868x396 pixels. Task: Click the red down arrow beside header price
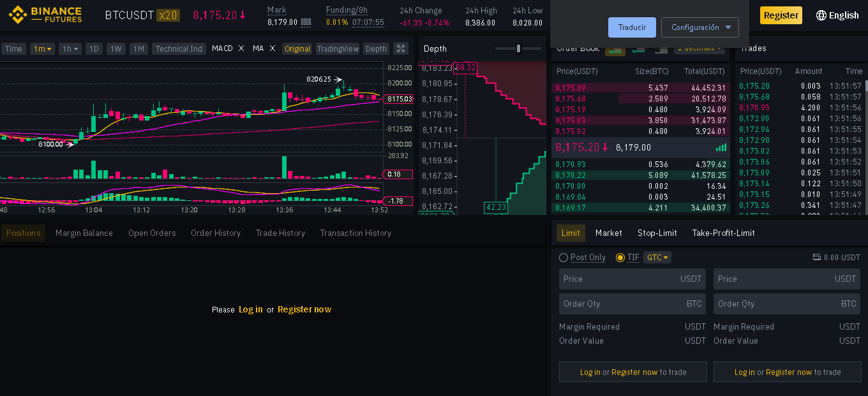pyautogui.click(x=243, y=15)
